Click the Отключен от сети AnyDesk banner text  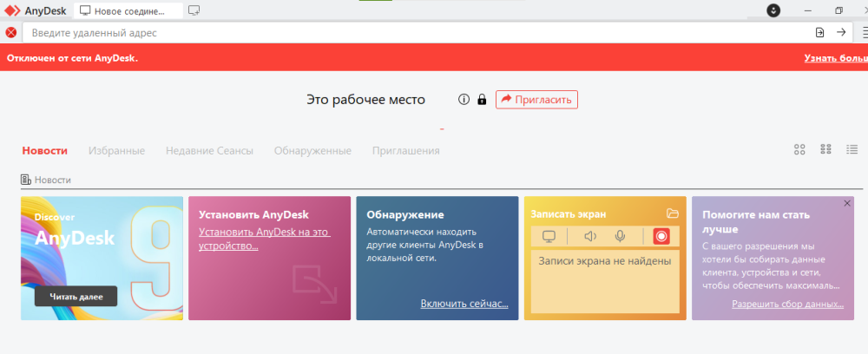(x=73, y=58)
